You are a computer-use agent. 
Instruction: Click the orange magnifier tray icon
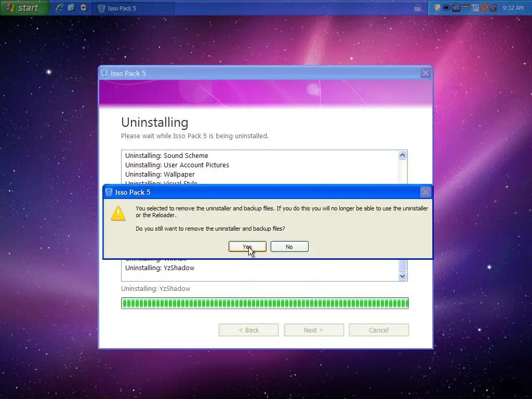(x=484, y=8)
